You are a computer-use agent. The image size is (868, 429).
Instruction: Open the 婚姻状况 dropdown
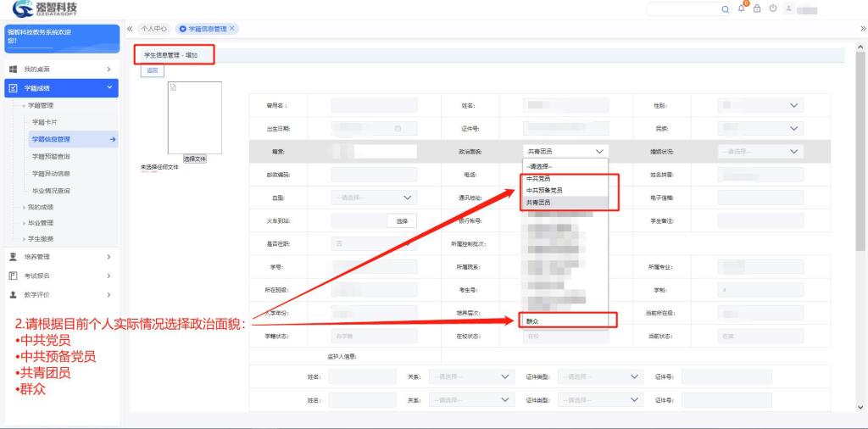[x=759, y=152]
